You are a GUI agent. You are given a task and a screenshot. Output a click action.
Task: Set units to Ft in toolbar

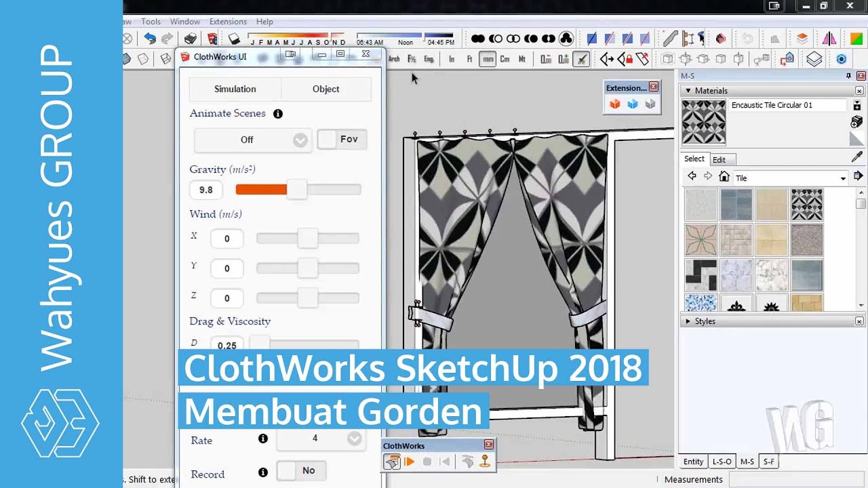(x=469, y=59)
